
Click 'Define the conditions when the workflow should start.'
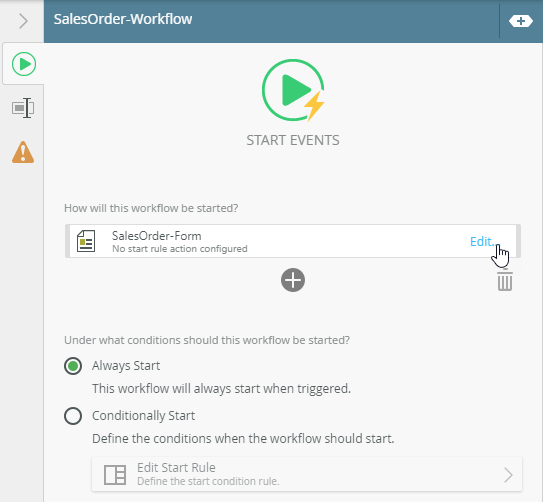[243, 439]
